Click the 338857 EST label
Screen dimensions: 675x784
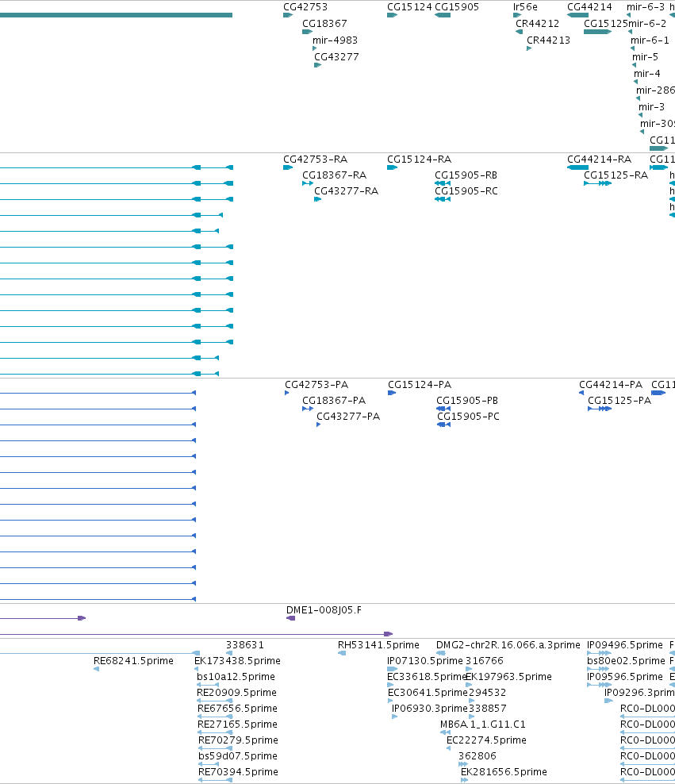coord(487,709)
